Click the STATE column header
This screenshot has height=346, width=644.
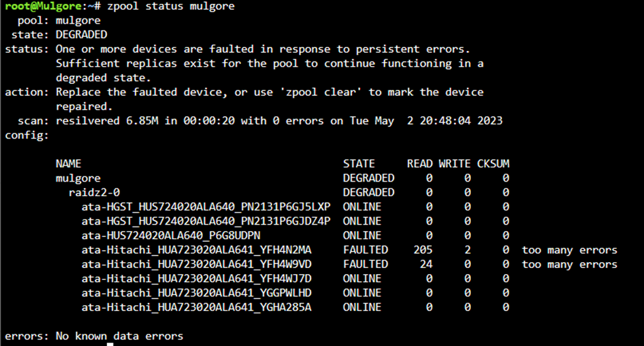pos(359,164)
